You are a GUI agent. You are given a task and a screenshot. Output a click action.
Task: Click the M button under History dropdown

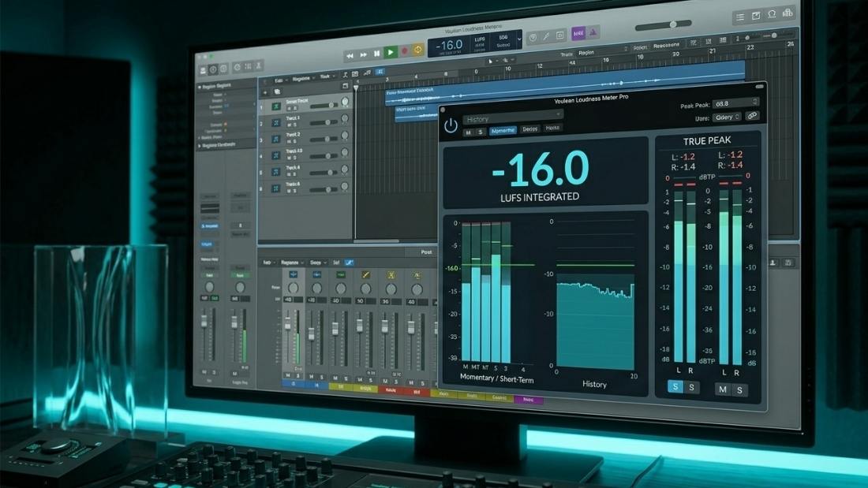pos(468,132)
